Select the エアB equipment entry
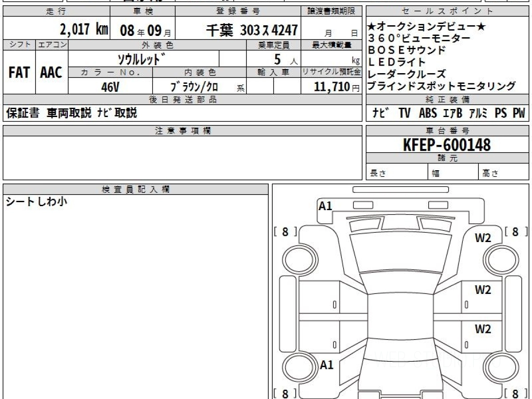Viewport: 532px width, 399px height. tap(453, 113)
